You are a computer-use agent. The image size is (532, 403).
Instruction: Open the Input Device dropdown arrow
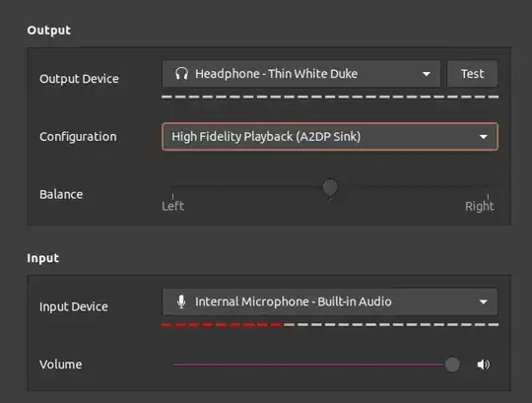(x=484, y=302)
